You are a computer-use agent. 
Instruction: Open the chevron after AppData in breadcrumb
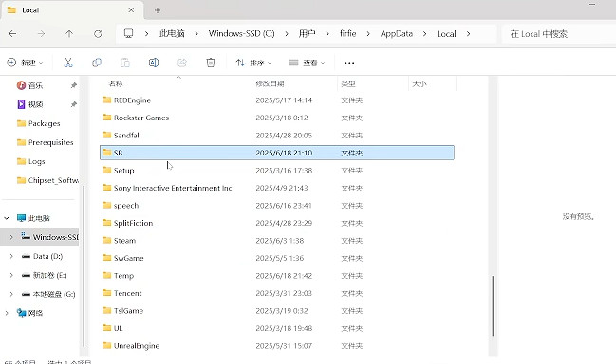(424, 34)
